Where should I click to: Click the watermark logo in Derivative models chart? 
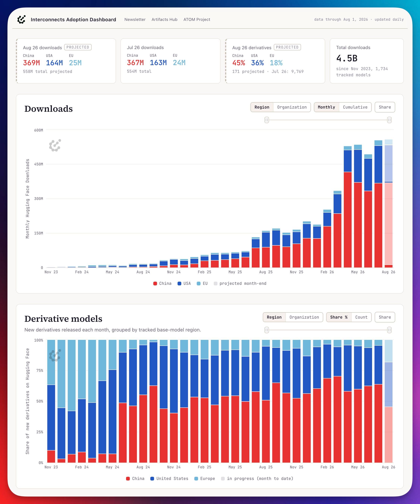pyautogui.click(x=55, y=356)
